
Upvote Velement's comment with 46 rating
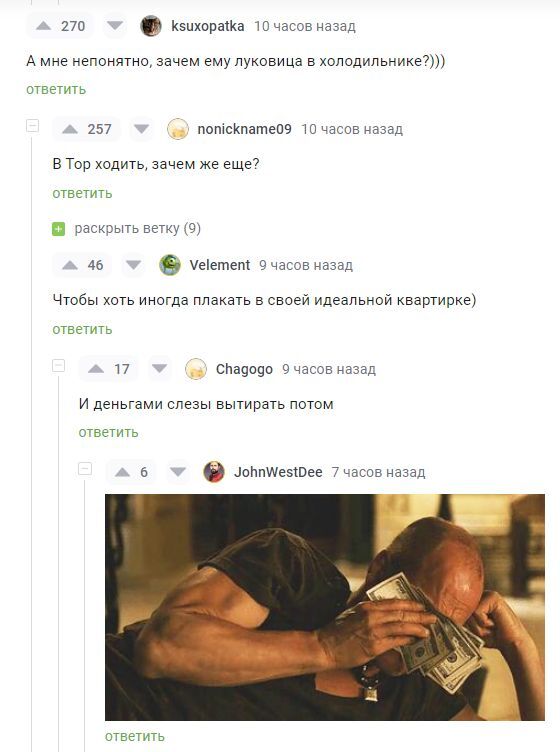70,265
